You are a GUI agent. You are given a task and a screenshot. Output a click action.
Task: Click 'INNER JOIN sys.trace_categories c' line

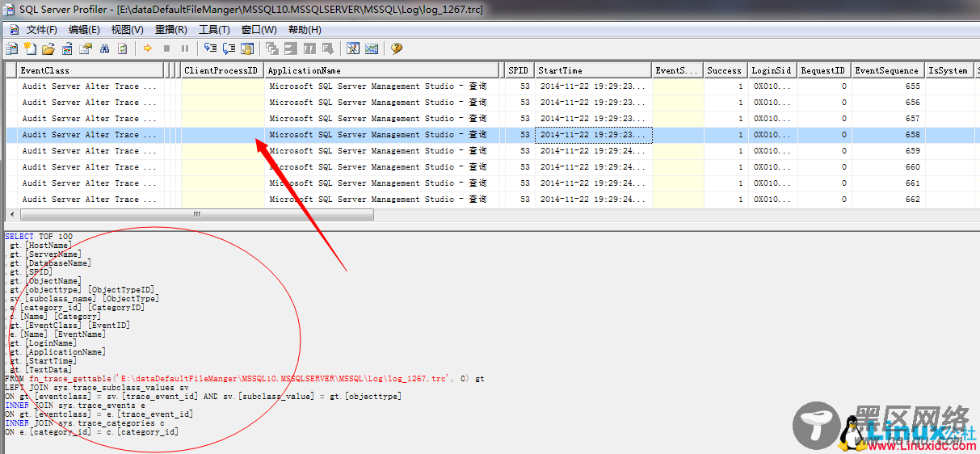coord(85,422)
